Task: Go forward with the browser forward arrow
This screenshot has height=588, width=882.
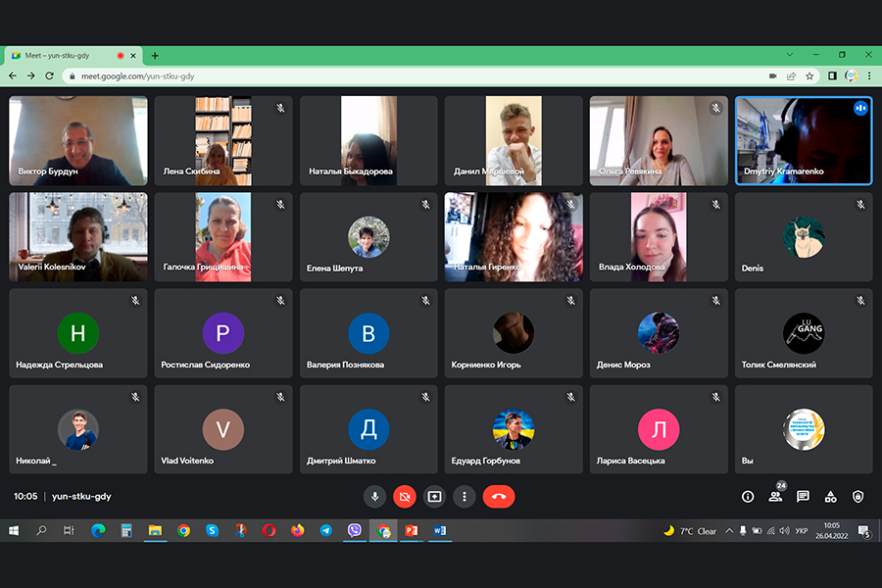Action: click(x=31, y=76)
